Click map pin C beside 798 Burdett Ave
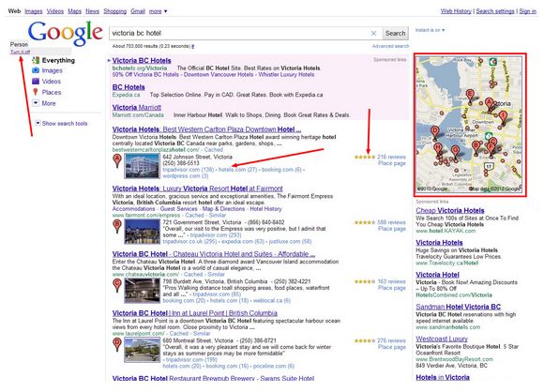 (117, 285)
